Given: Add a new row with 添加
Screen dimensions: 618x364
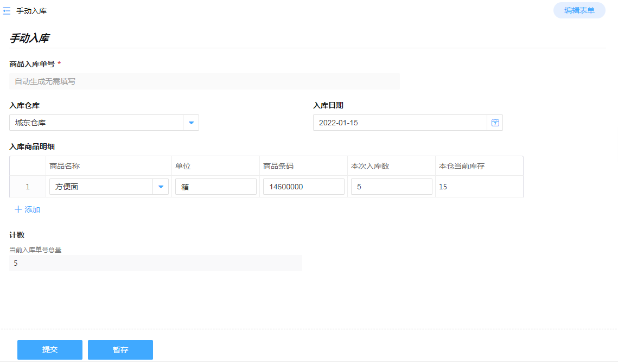Looking at the screenshot, I should [28, 209].
